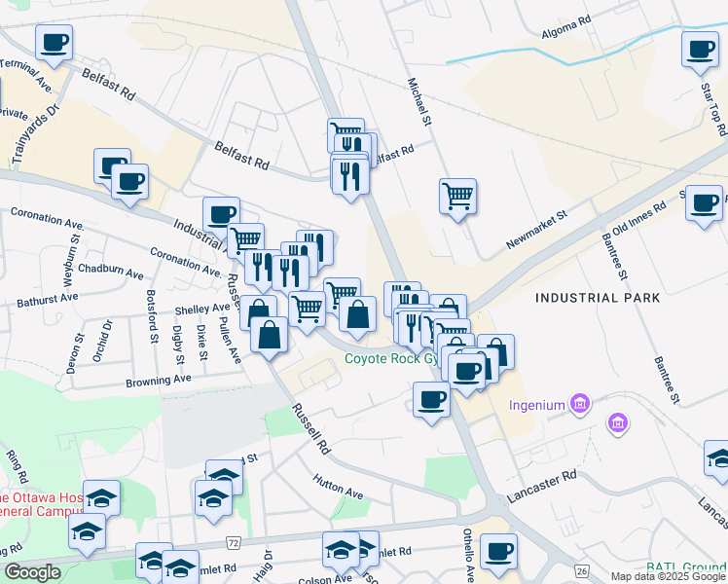Click the shopping bag marker nearest Ingenium
This screenshot has width=728, height=584.
496,352
